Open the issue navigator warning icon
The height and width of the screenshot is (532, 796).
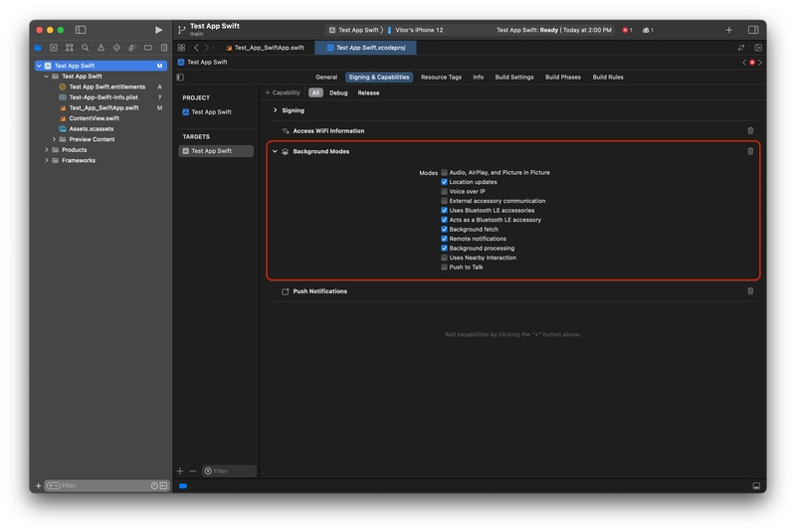coord(100,48)
